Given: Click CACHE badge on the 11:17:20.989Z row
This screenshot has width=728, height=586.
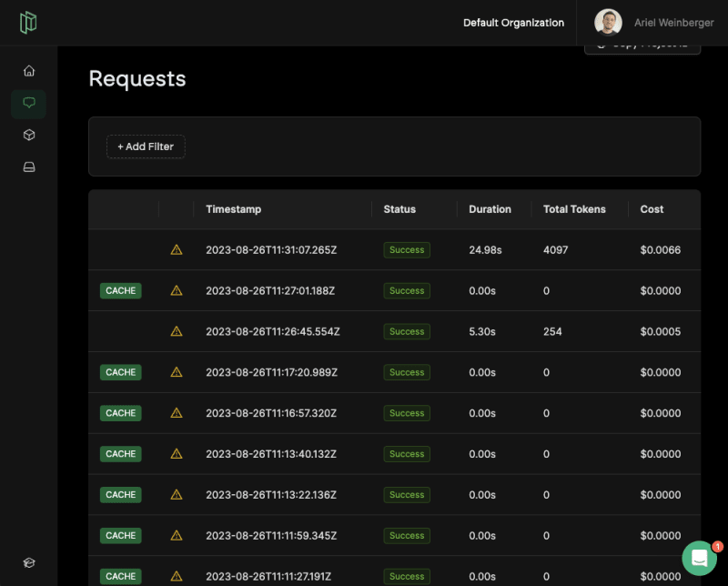Looking at the screenshot, I should point(121,372).
